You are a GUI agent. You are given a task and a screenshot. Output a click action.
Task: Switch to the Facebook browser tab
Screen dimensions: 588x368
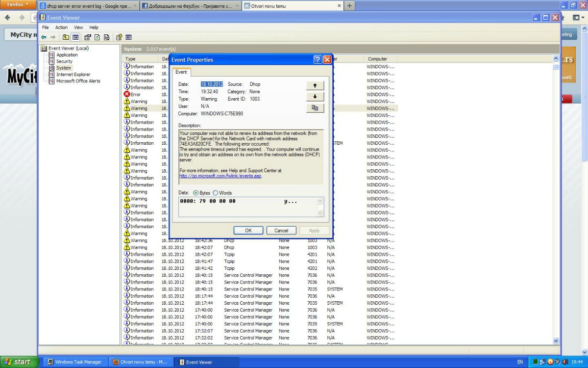click(190, 6)
